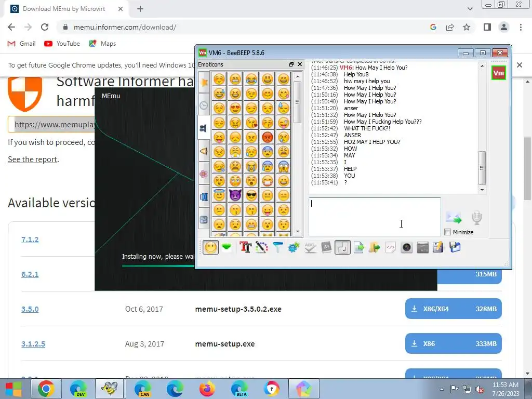This screenshot has height=399, width=532.
Task: Open a new Chrome tab
Action: pyautogui.click(x=140, y=9)
